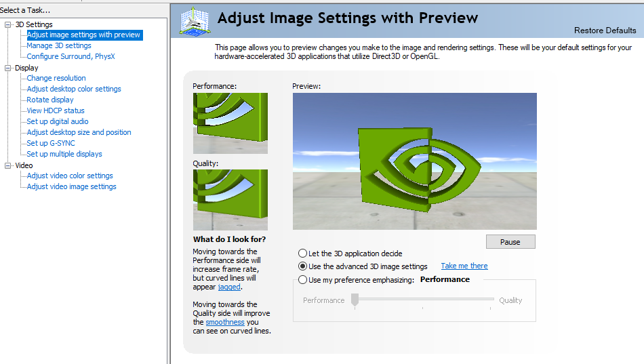Screen dimensions: 644x364
Task: Click Restore Defaults
Action: (x=605, y=31)
